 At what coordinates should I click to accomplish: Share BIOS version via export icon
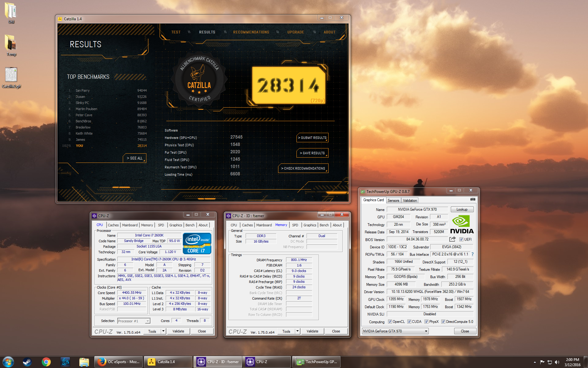[x=452, y=239]
